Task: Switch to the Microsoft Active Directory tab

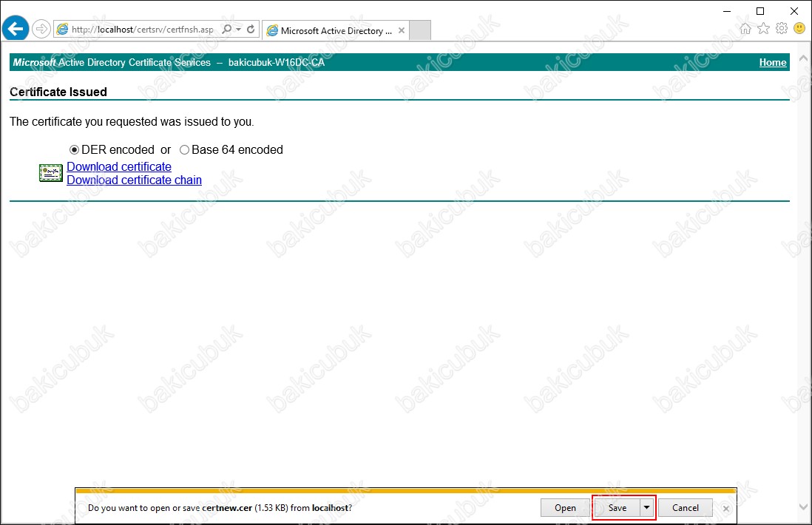Action: [336, 30]
